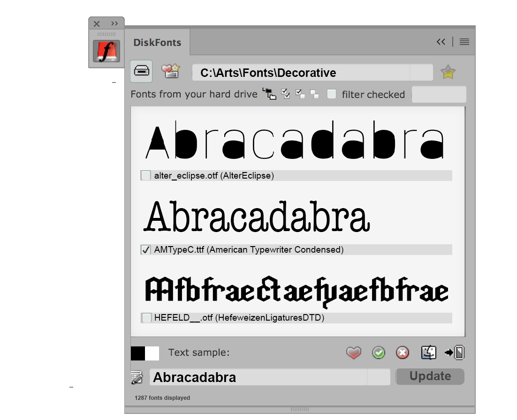
Task: Check the alter_eclipse.otf font checkbox
Action: pyautogui.click(x=146, y=176)
